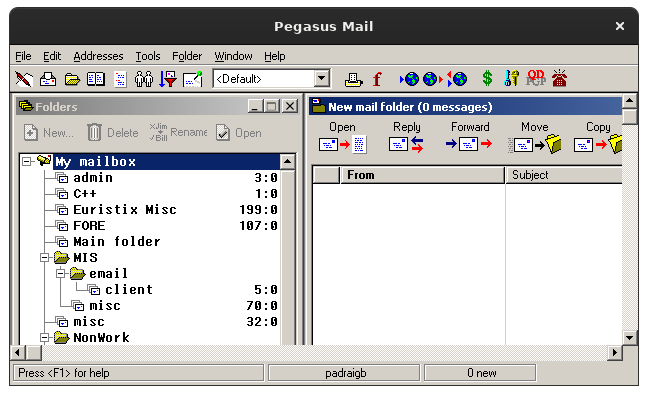
Task: Open the mail filtering rules funnel icon
Action: (168, 79)
